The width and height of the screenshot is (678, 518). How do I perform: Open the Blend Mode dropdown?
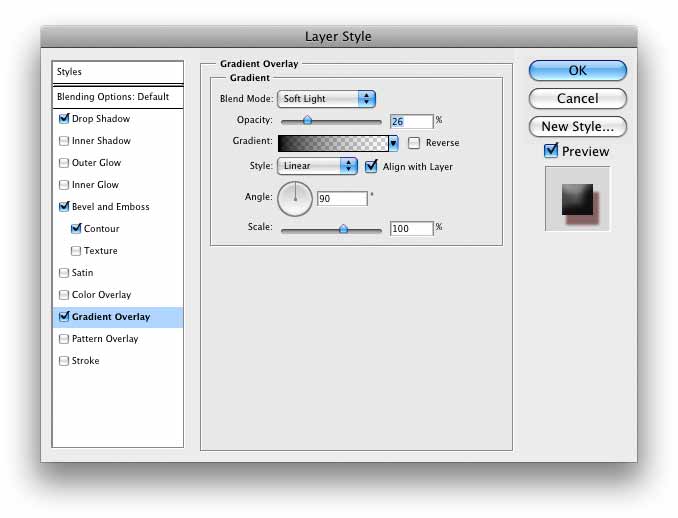[x=326, y=99]
